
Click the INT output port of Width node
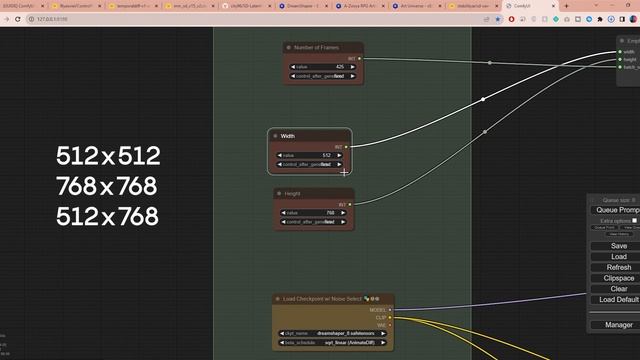point(346,147)
